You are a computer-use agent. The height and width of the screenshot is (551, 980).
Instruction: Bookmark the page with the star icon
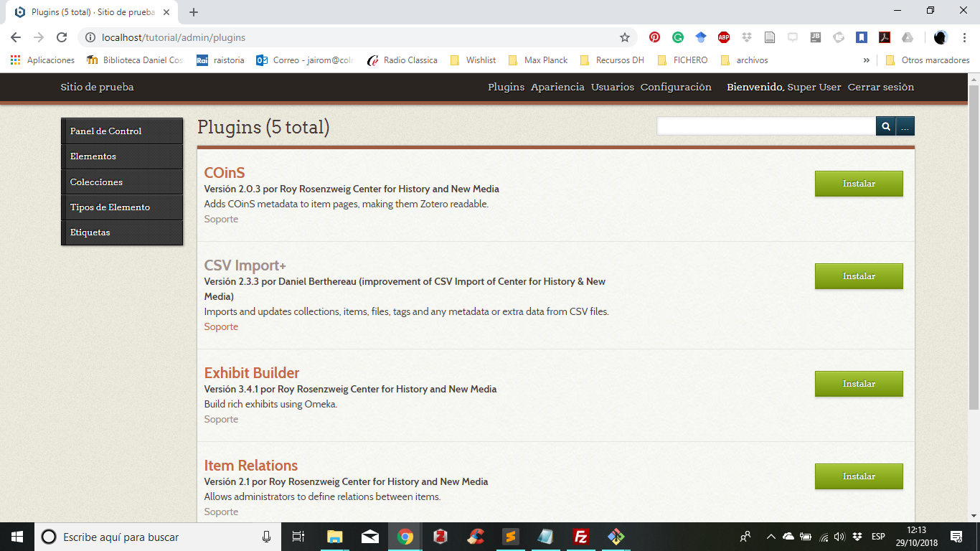626,37
